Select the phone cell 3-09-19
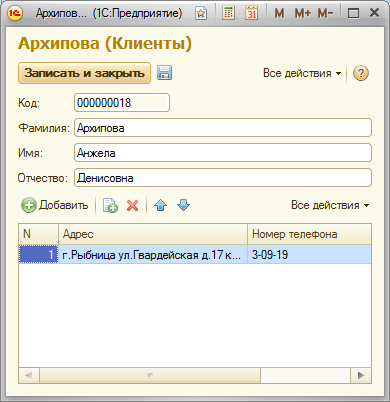This screenshot has width=390, height=402. (309, 255)
